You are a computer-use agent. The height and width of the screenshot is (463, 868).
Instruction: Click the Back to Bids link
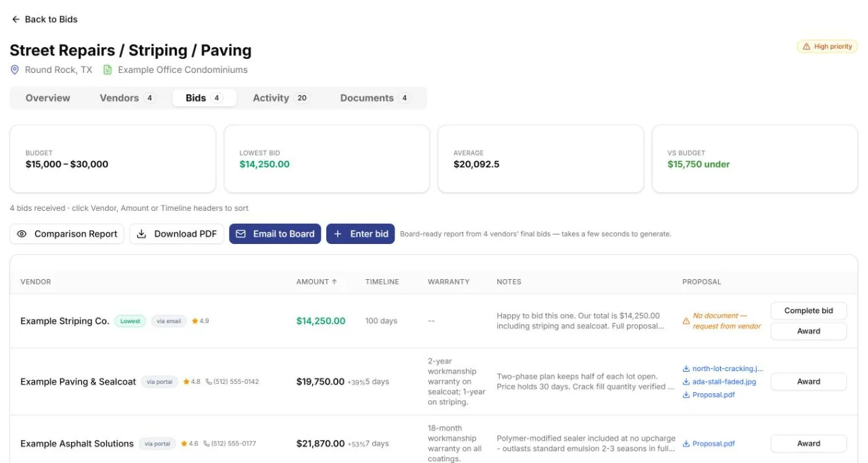click(45, 20)
